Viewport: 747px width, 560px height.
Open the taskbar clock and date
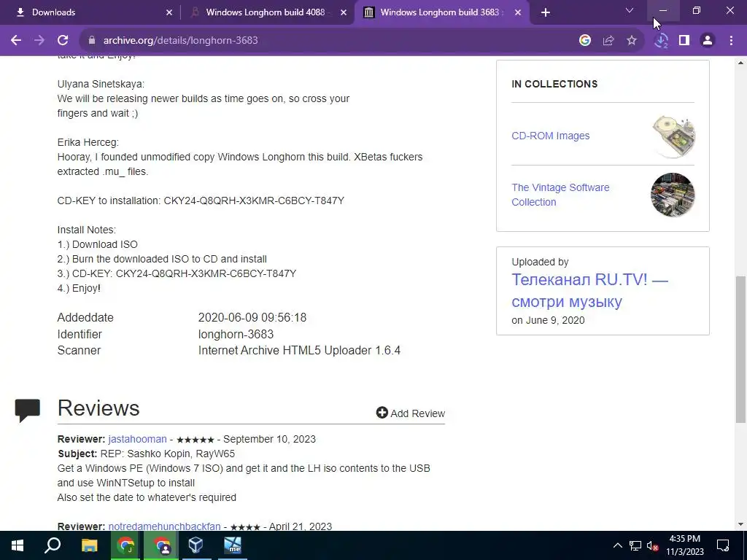tap(684, 545)
